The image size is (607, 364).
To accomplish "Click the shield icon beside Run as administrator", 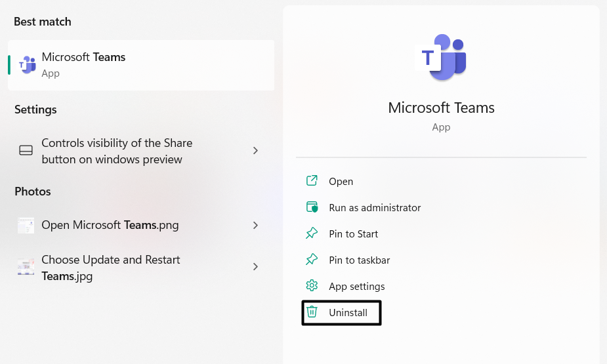I will (x=312, y=207).
